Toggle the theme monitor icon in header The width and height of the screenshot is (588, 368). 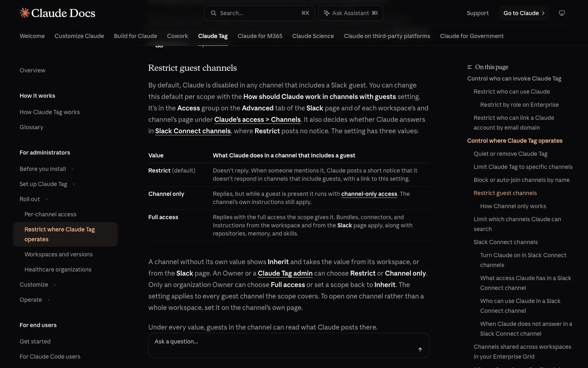tap(562, 13)
